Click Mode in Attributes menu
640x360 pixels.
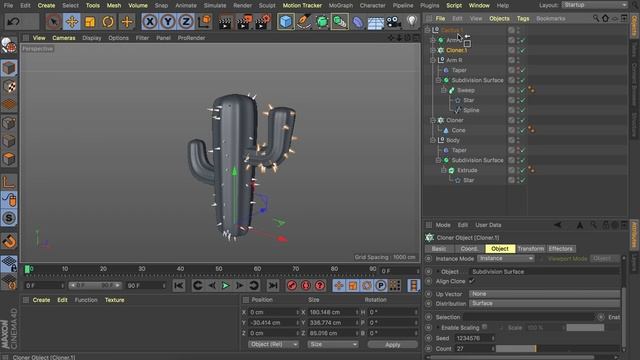(x=443, y=225)
